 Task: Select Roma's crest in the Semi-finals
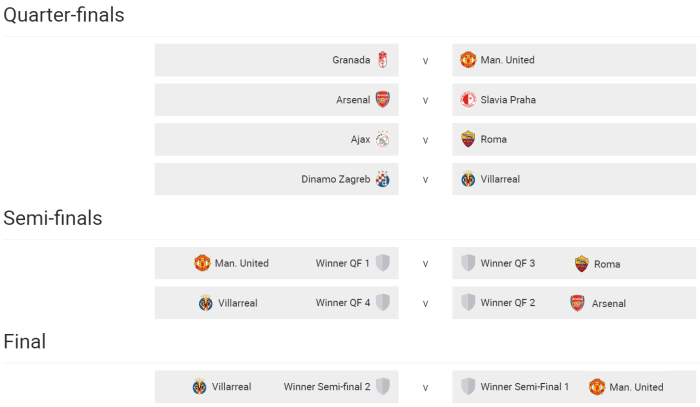(x=582, y=264)
